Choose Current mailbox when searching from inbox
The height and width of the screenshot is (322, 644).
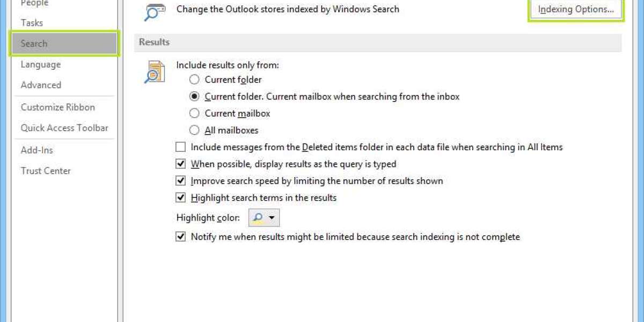click(x=194, y=97)
